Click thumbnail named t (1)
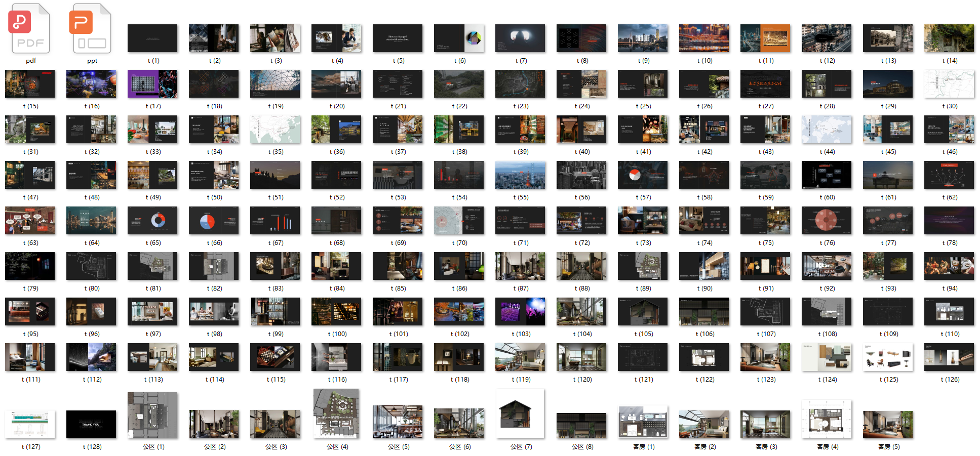Image resolution: width=980 pixels, height=456 pixels. (x=152, y=38)
